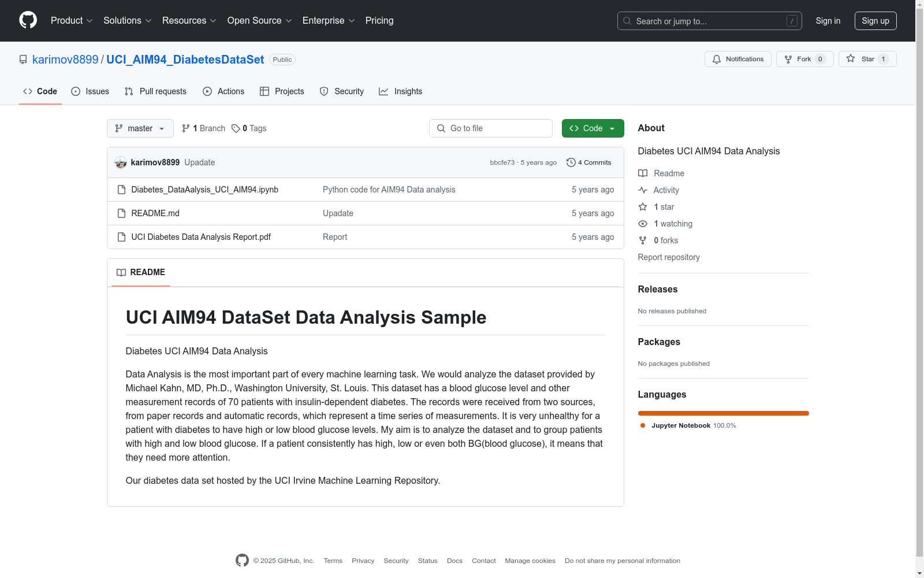
Task: Open Python code for AIM94 commit message
Action: [389, 190]
